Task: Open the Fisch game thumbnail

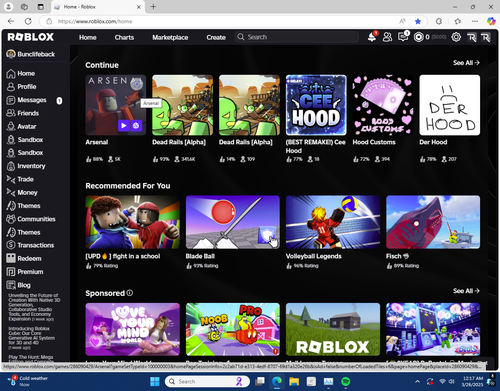Action: (x=433, y=222)
